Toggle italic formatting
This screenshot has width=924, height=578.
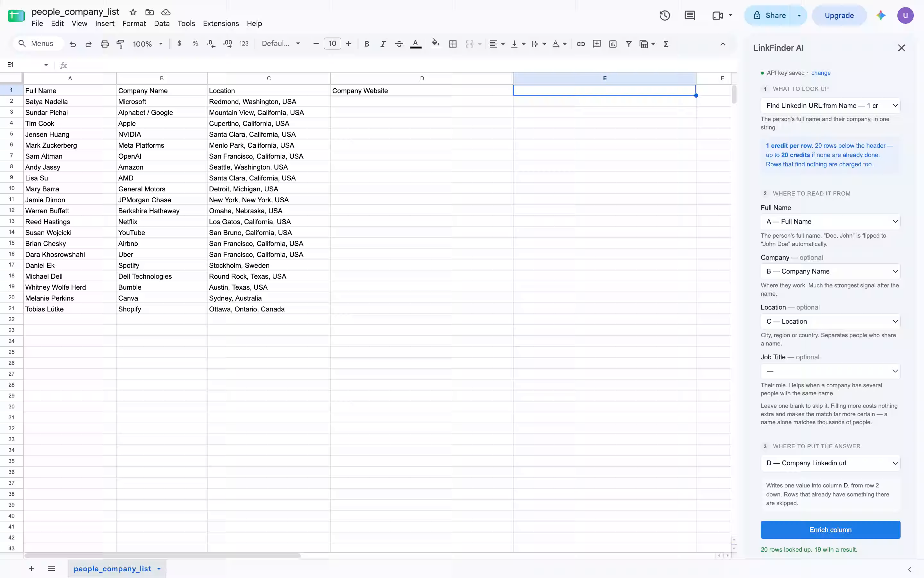382,44
